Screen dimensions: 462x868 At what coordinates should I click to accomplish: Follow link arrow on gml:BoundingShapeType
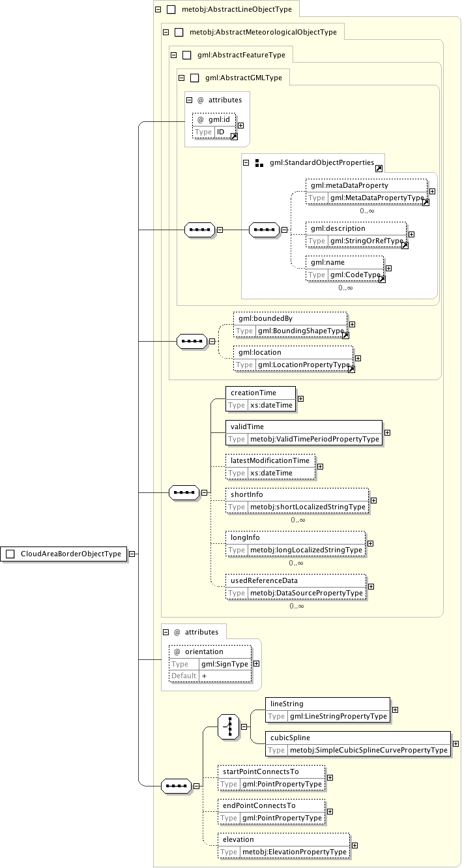346,335
